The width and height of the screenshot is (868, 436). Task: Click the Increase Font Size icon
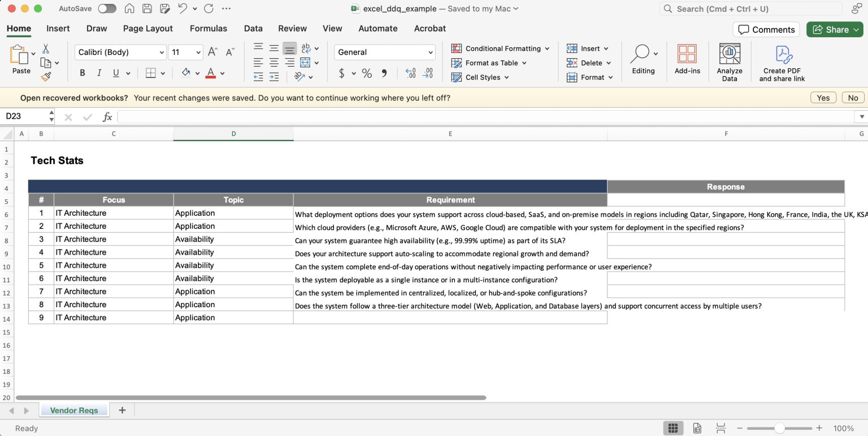pyautogui.click(x=213, y=52)
